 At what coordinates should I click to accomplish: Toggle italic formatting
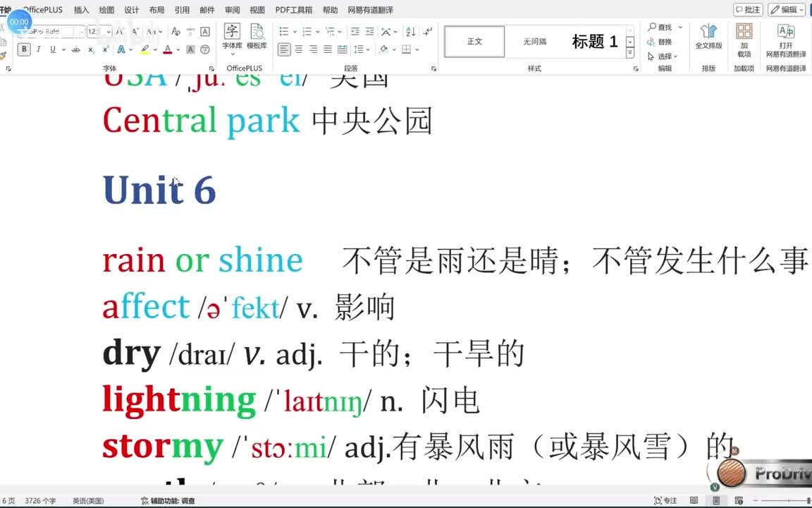(38, 49)
